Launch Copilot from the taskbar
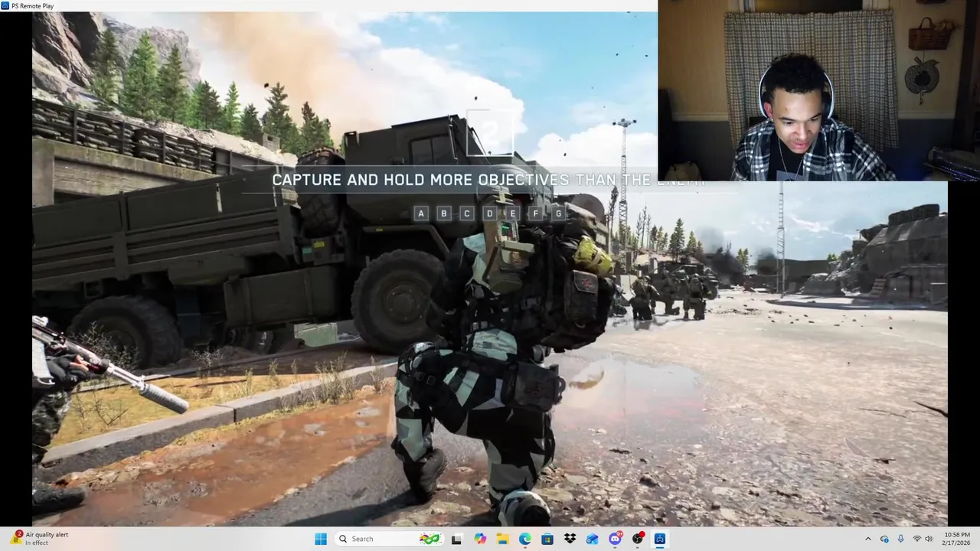The width and height of the screenshot is (980, 551). pos(480,539)
